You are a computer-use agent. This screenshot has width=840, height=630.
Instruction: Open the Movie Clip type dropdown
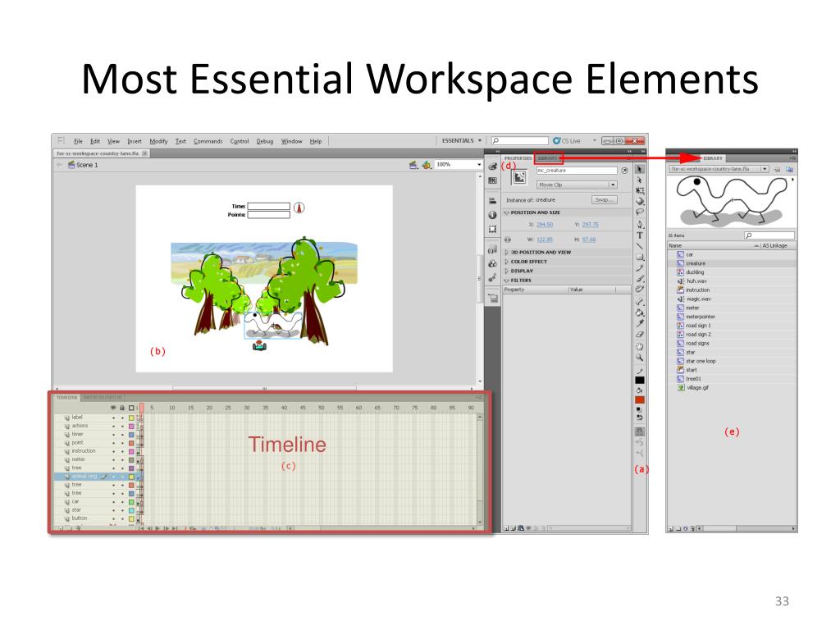point(577,185)
